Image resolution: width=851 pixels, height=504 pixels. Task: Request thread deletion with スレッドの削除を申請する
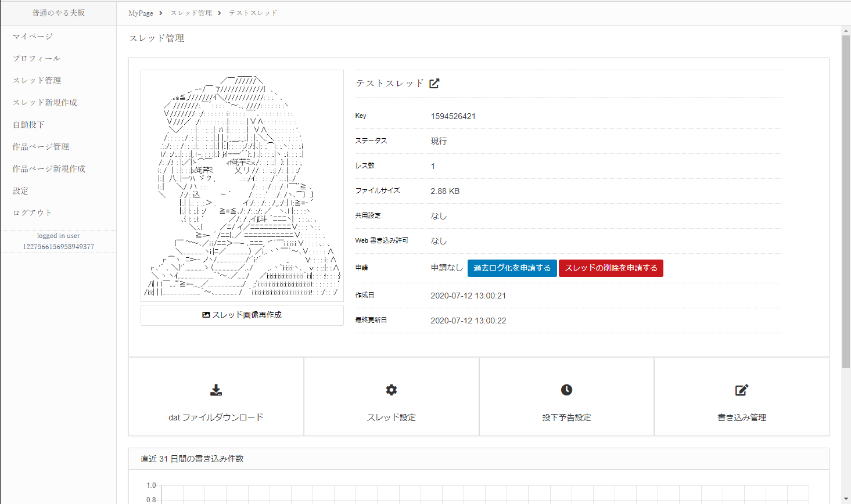click(x=611, y=268)
